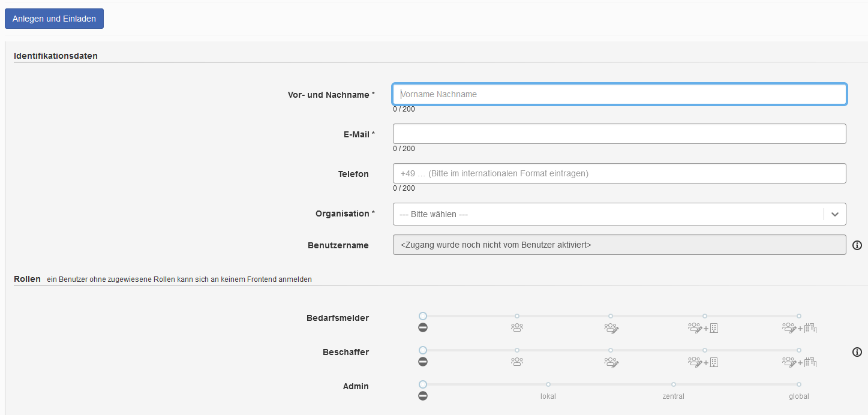Click the group-with-pencil icon in Beschaffer row
868x415 pixels.
click(x=611, y=362)
